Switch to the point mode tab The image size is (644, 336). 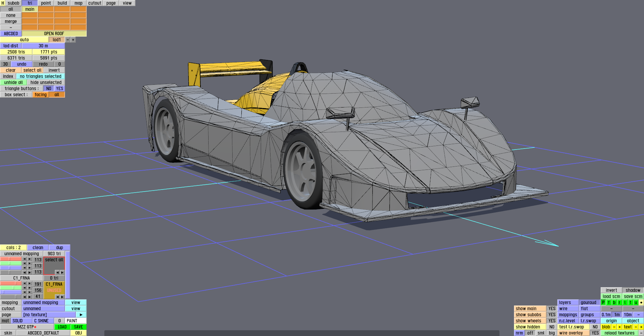point(46,3)
